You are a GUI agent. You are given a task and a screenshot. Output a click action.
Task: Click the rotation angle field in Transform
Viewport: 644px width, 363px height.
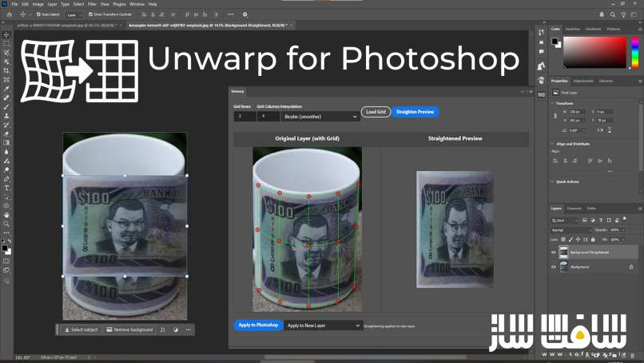[x=574, y=130]
